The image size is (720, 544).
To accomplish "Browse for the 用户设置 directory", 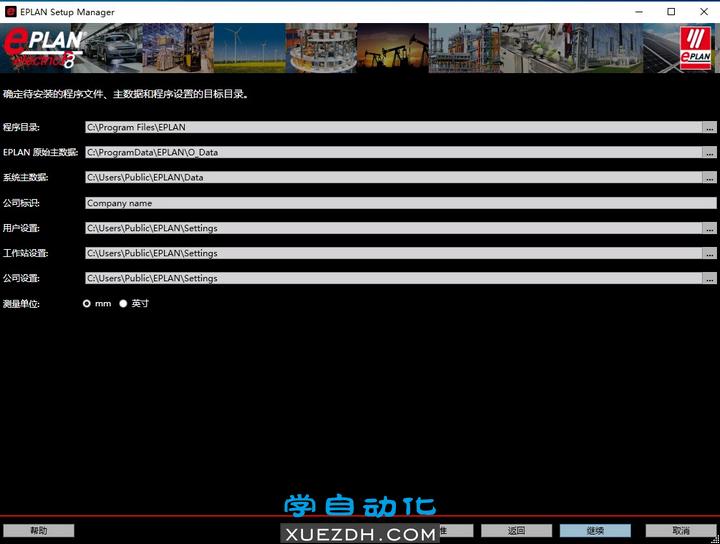I will 709,228.
